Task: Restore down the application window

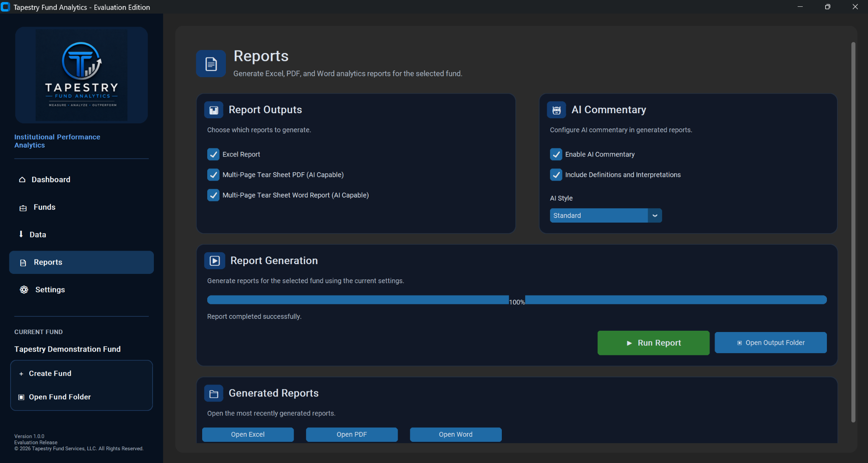Action: tap(827, 7)
